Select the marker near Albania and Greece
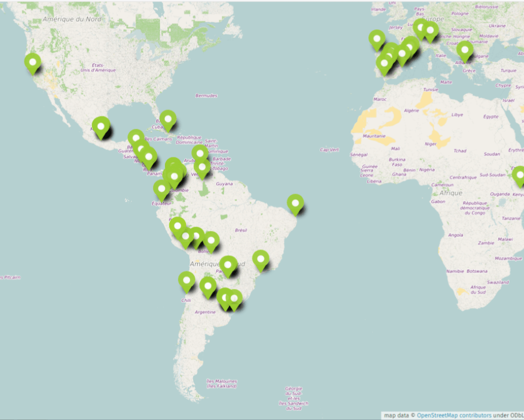The width and height of the screenshot is (524, 420). [x=465, y=51]
